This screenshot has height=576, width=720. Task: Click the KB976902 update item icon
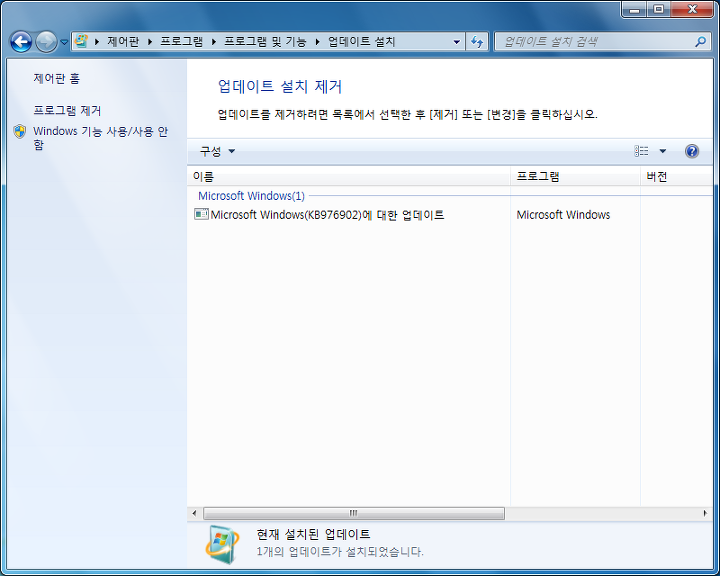point(201,214)
